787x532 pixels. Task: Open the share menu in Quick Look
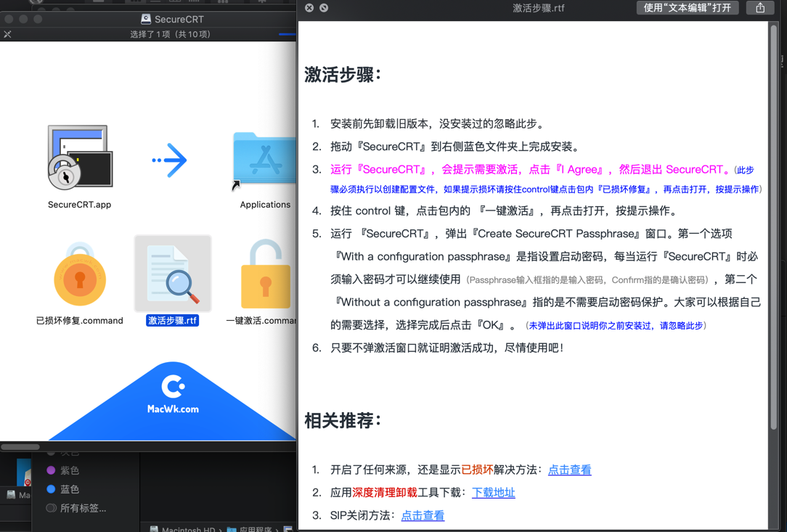[760, 7]
